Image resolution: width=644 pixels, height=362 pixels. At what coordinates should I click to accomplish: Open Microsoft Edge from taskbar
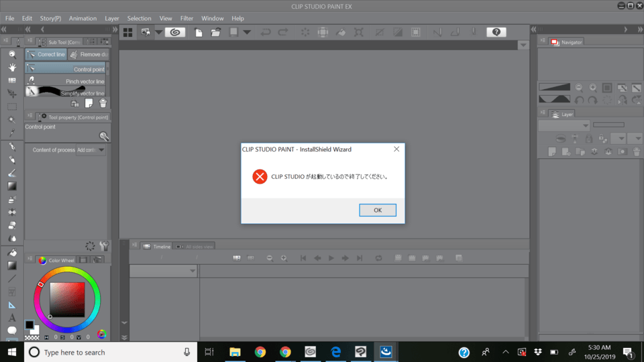click(x=335, y=352)
